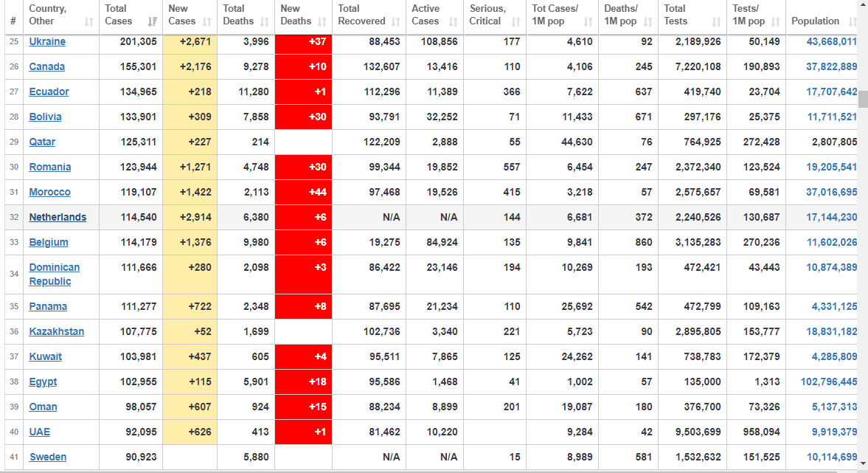Sort by Total Tests column arrows
Viewport: 868px width, 473px height.
tap(716, 21)
